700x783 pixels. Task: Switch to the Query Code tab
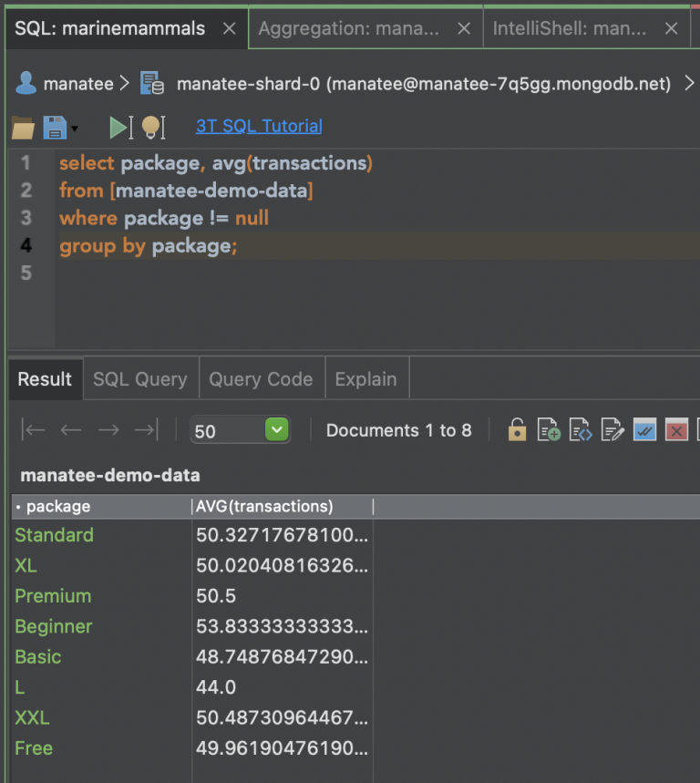click(x=261, y=377)
